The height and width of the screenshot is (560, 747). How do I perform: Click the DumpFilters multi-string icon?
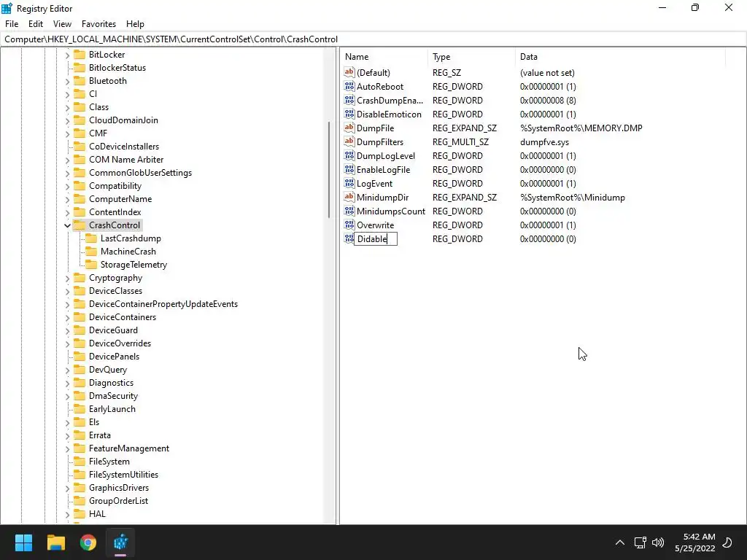[349, 141]
